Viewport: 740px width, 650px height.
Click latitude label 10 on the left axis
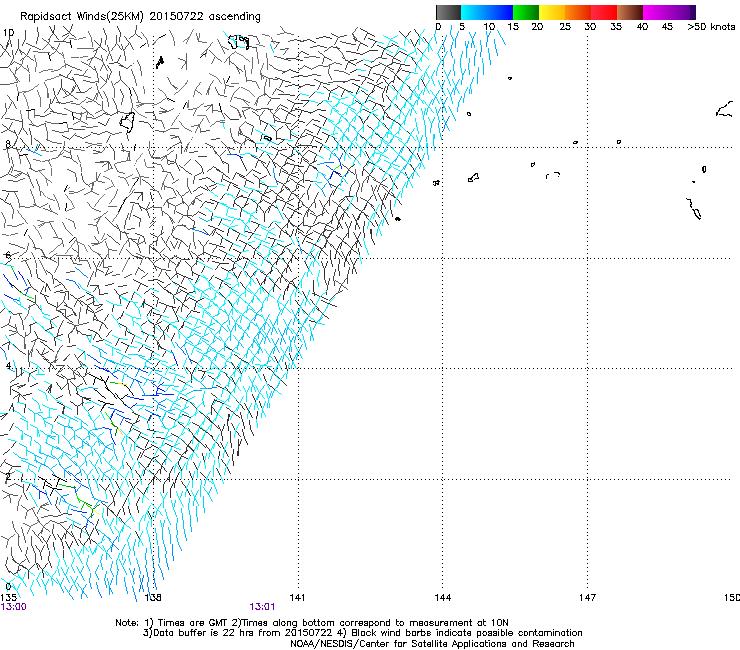(x=8, y=33)
